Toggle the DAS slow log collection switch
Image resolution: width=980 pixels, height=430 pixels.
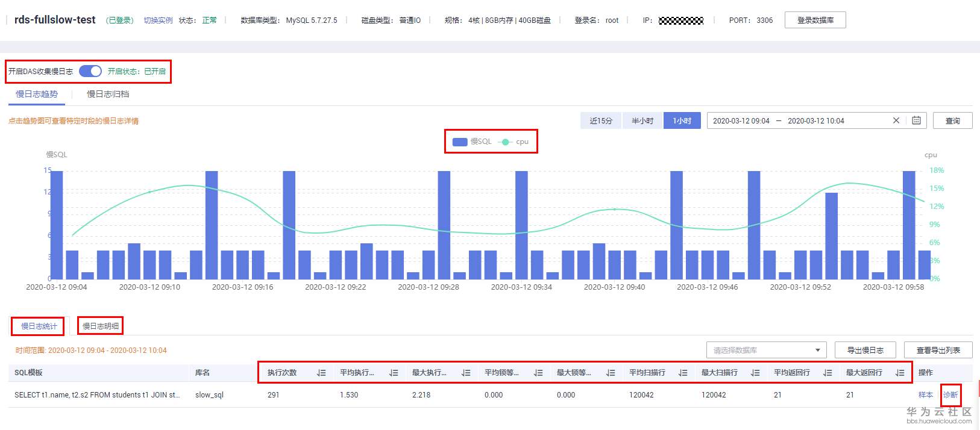click(90, 71)
